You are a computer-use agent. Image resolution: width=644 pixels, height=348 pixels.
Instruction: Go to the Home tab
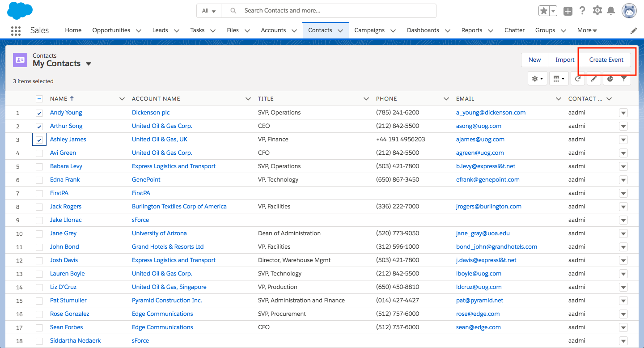click(x=73, y=30)
